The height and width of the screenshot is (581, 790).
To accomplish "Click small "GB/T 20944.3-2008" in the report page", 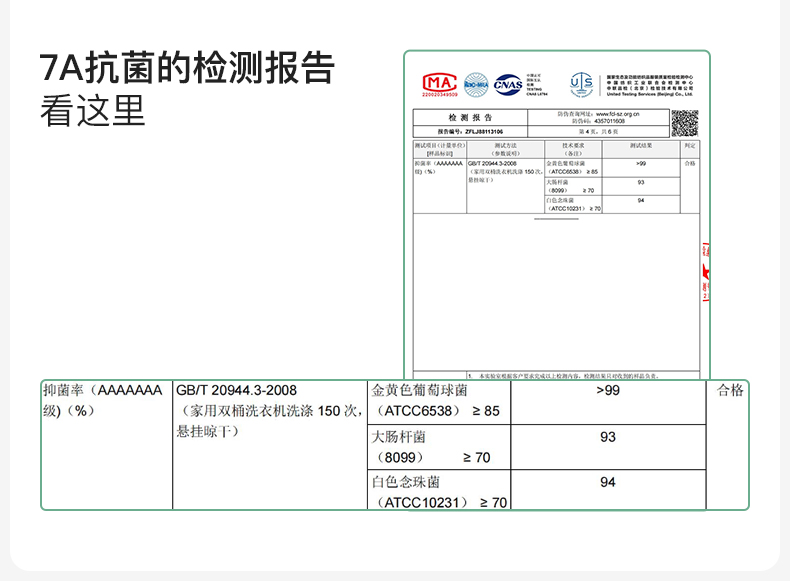I will coord(492,164).
